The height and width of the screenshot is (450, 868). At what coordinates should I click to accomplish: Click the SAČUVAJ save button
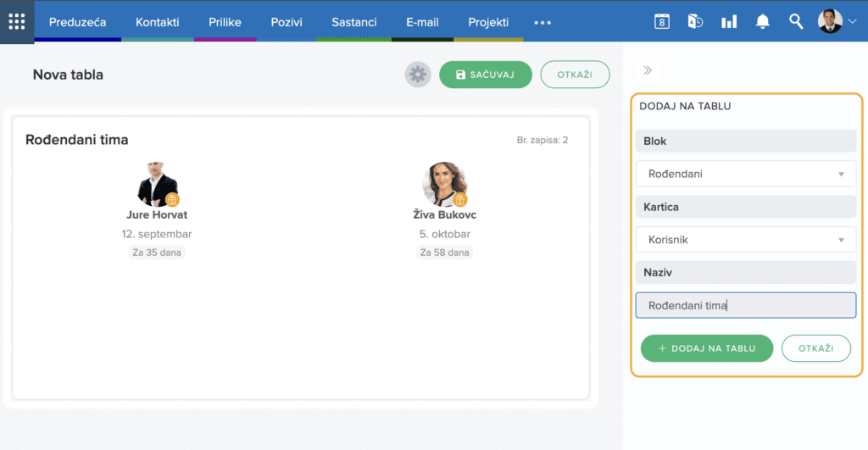pyautogui.click(x=486, y=75)
